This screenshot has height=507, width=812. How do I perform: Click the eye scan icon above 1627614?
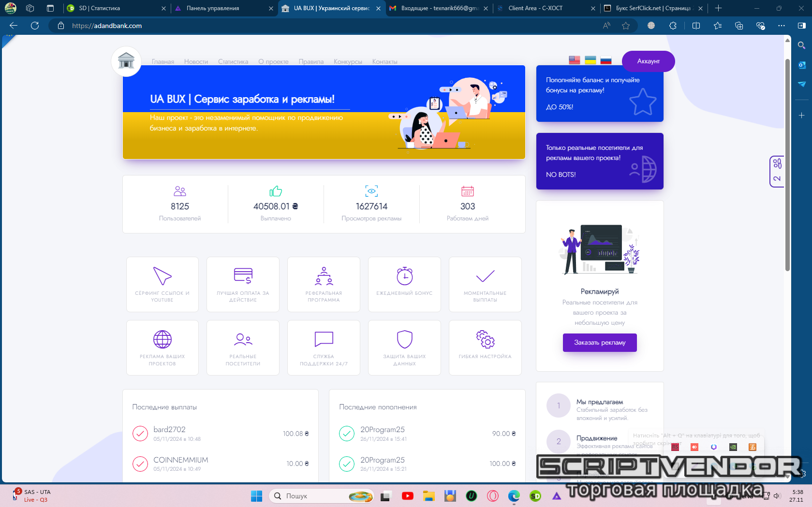click(371, 191)
